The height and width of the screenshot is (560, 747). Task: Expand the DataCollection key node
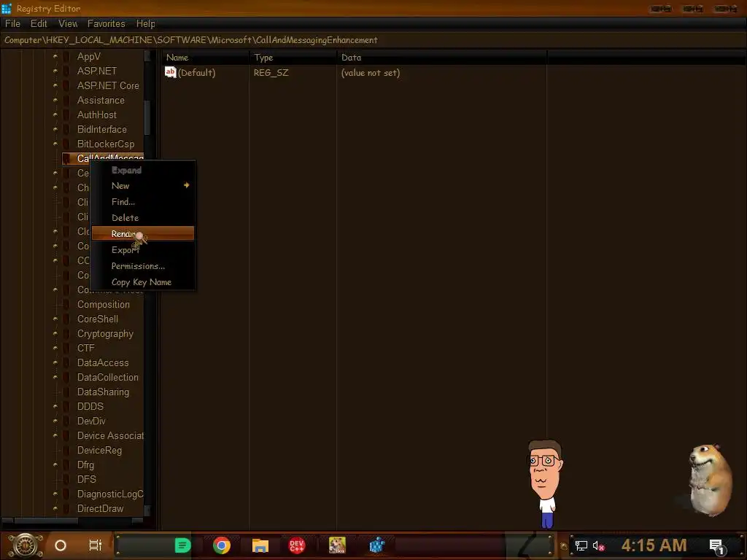pos(55,377)
